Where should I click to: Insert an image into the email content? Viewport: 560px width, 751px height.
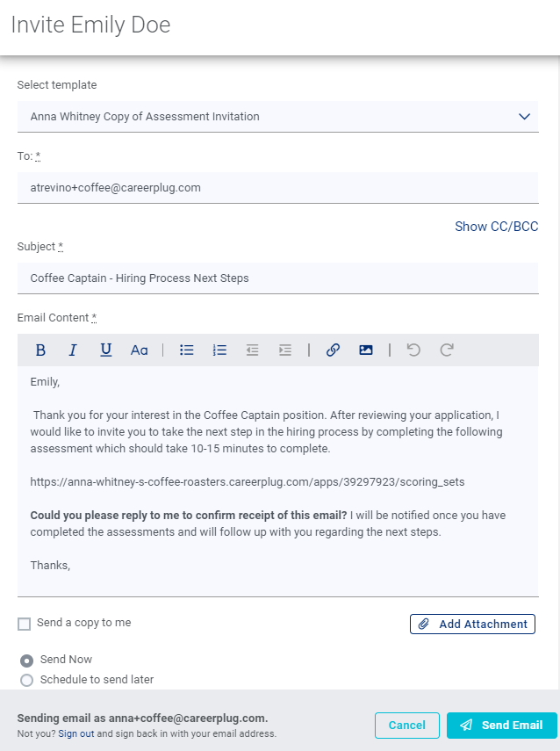tap(366, 350)
